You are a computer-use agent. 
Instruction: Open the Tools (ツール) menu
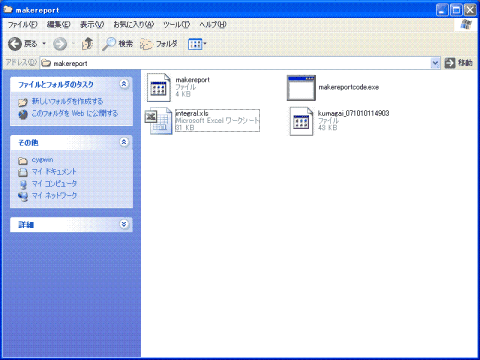176,24
